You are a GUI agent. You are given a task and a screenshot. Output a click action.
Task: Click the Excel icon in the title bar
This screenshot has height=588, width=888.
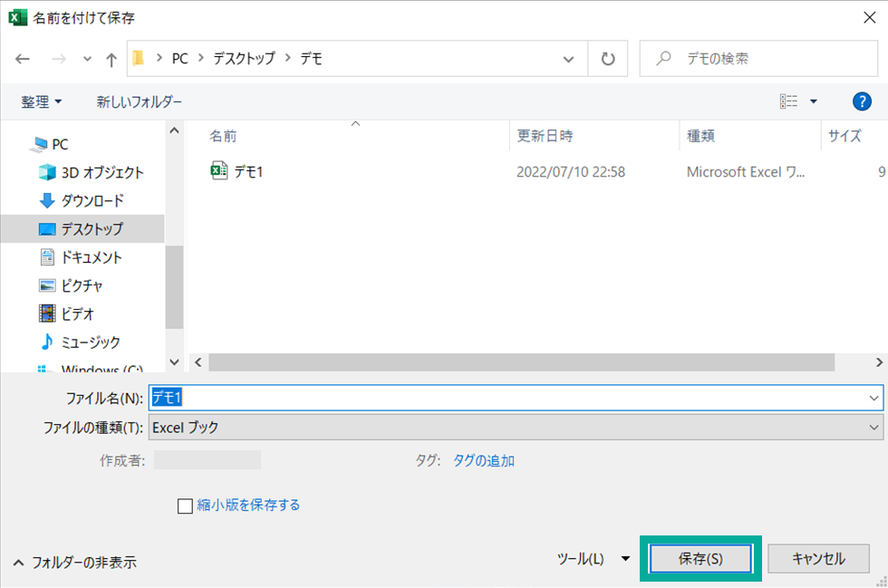[x=16, y=17]
